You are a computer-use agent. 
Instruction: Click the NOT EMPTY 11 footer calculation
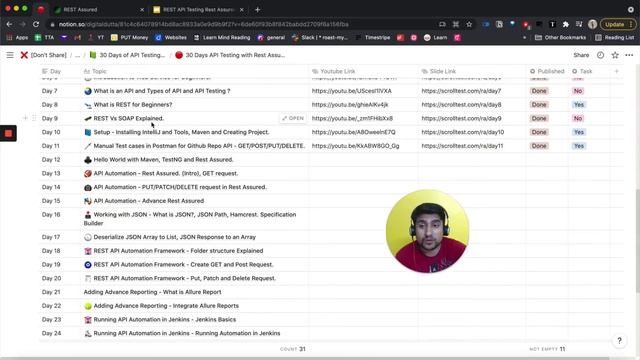547,349
